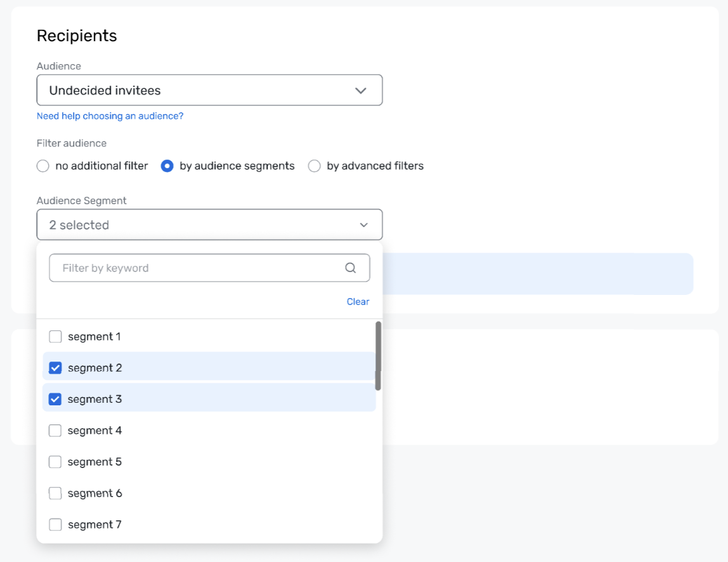Uncheck the segment 3 checkbox

pyautogui.click(x=55, y=399)
